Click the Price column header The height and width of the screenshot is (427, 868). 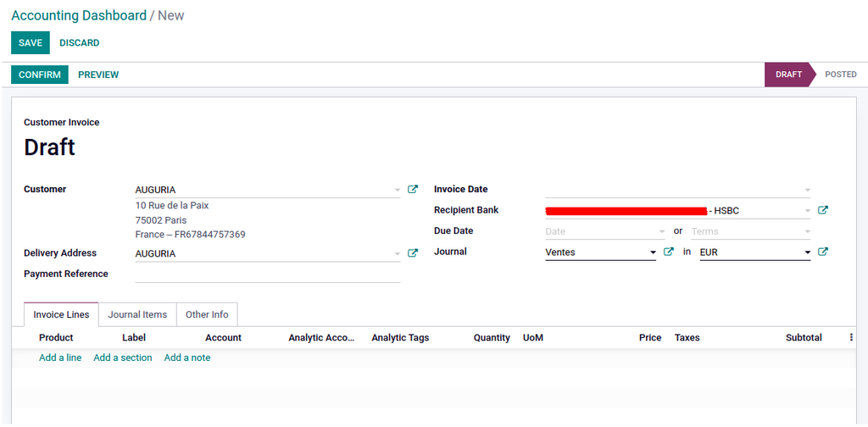650,337
